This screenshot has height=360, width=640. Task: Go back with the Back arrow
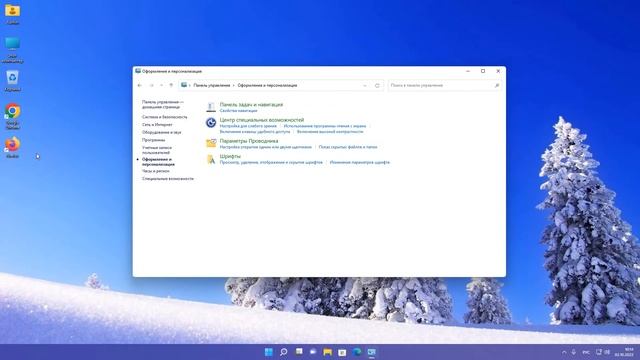140,85
